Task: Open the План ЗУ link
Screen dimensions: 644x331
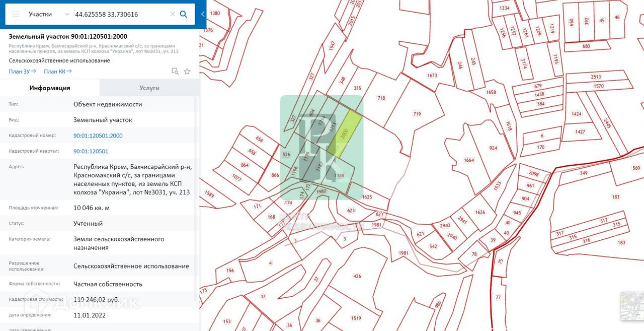Action: point(22,72)
